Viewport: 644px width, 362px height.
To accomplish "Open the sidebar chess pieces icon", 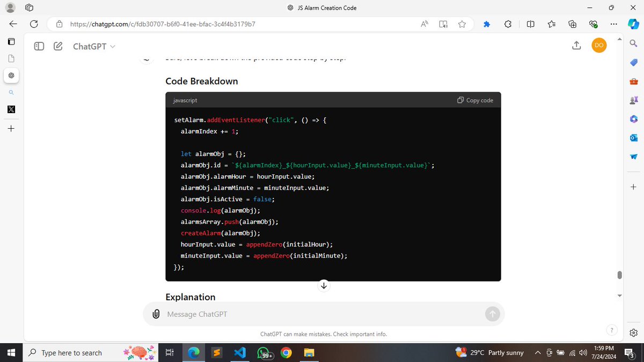I will pos(633,100).
